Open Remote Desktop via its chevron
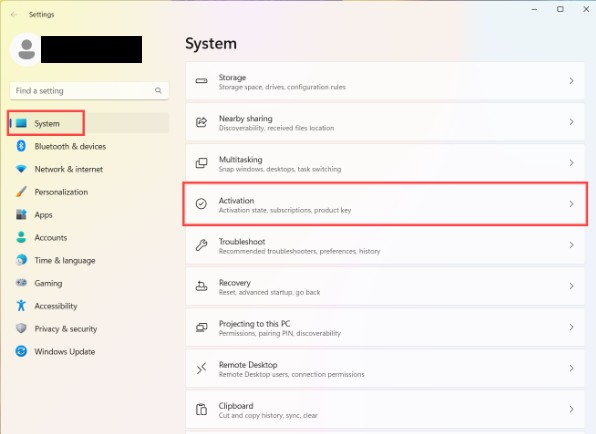The image size is (596, 434). [571, 368]
